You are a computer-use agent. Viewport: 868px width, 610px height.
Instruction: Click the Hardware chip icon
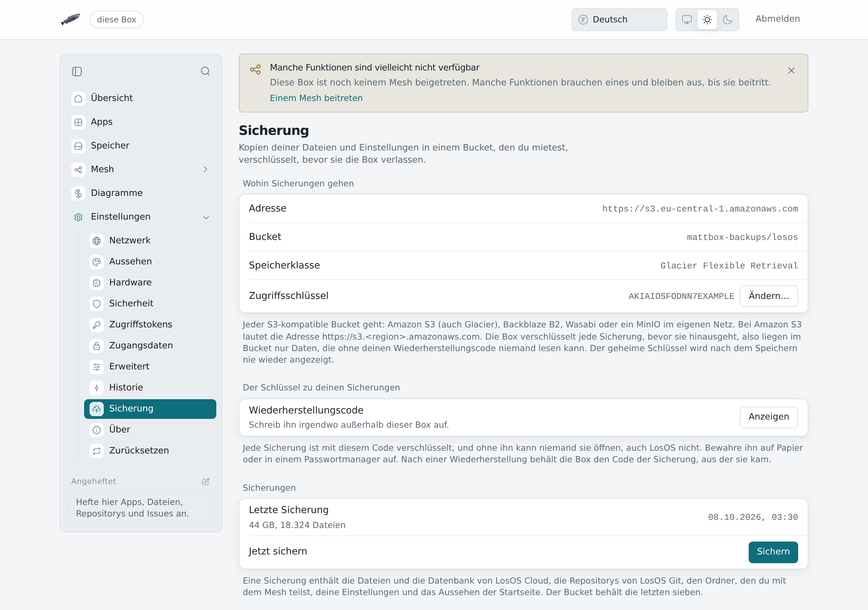97,283
